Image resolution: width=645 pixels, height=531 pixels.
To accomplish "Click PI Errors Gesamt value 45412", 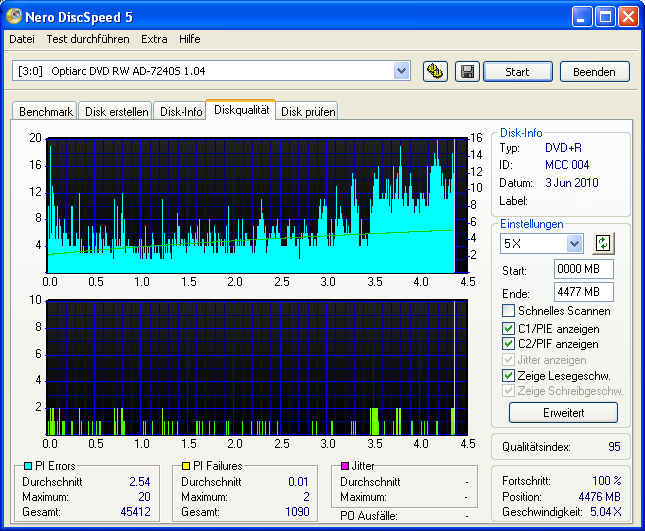I will (135, 512).
